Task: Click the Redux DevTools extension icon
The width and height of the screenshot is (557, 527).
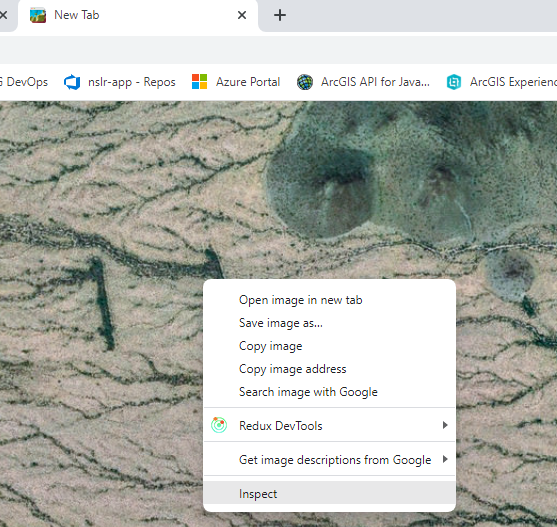Action: pyautogui.click(x=219, y=425)
